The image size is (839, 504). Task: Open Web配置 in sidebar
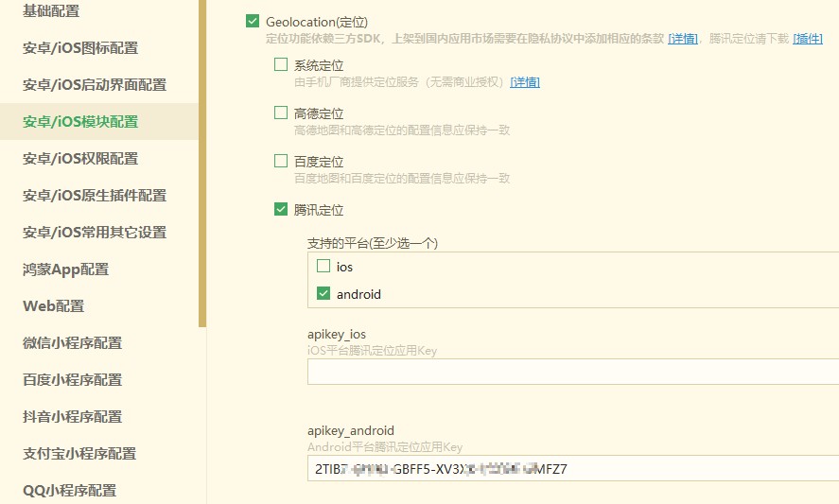(53, 306)
